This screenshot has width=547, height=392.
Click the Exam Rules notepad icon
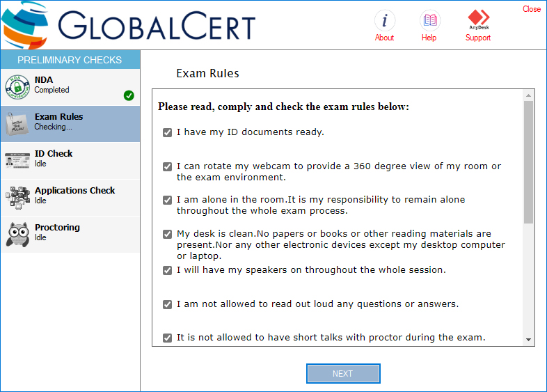(17, 123)
